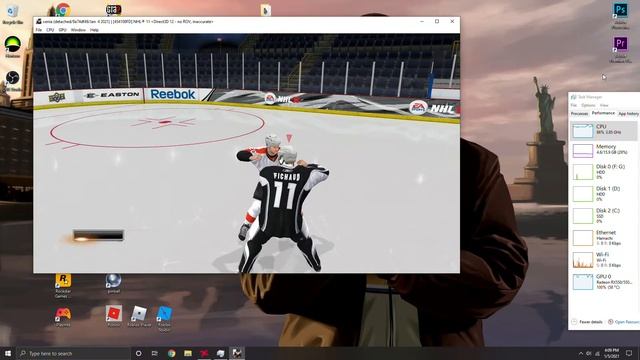Launch Adobe Photoshop desktop shortcut

620,16
